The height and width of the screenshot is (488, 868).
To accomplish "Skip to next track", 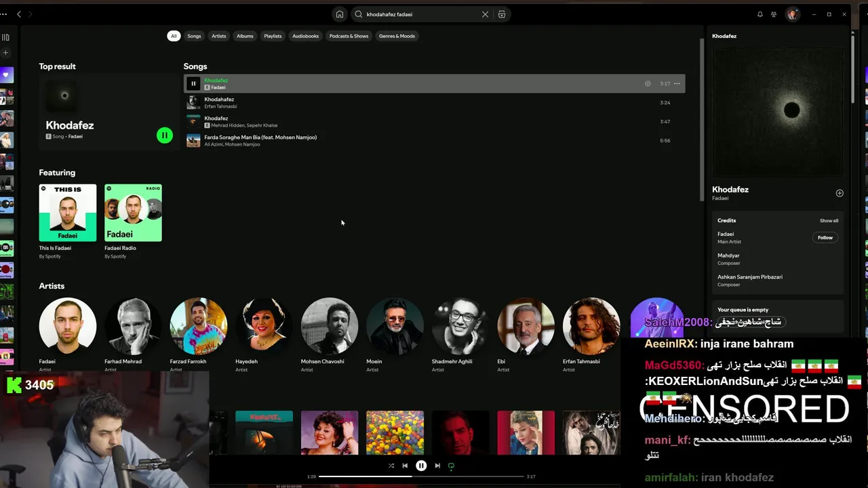I will pyautogui.click(x=437, y=466).
